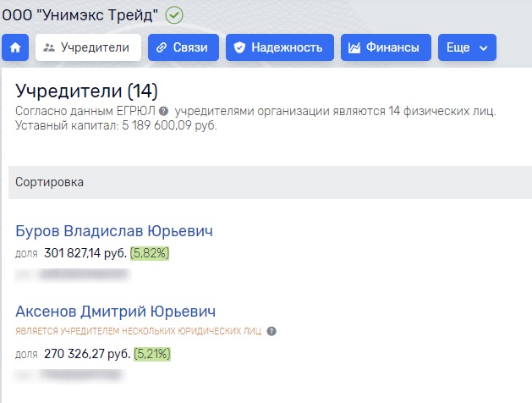This screenshot has width=532, height=403.
Task: Open help icon next to учредителем нескольких юридических лиц
Action: 271,331
